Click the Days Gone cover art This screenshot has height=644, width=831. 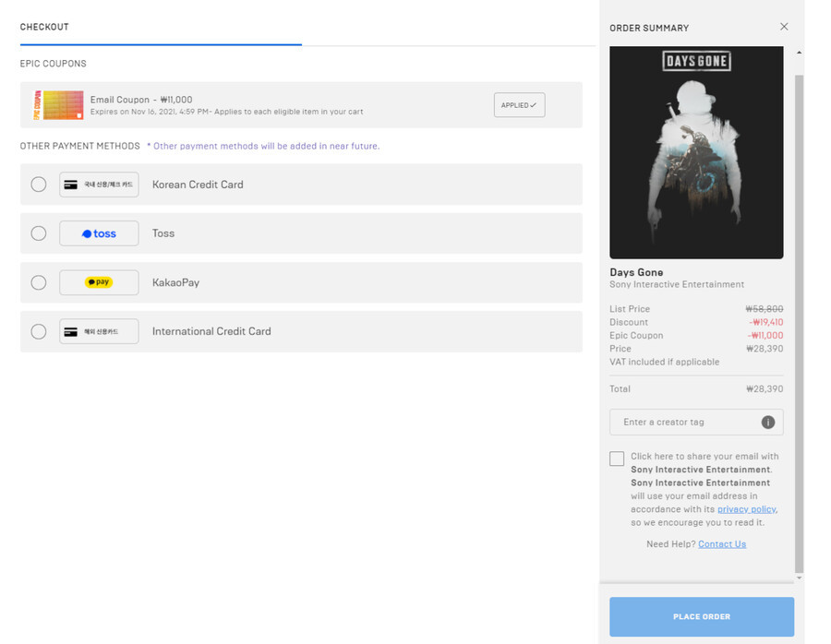(x=696, y=152)
